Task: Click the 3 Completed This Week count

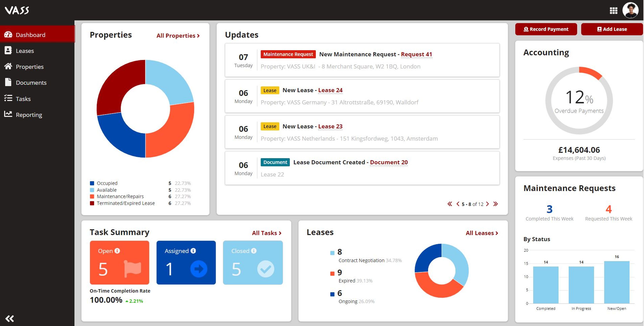Action: 549,209
